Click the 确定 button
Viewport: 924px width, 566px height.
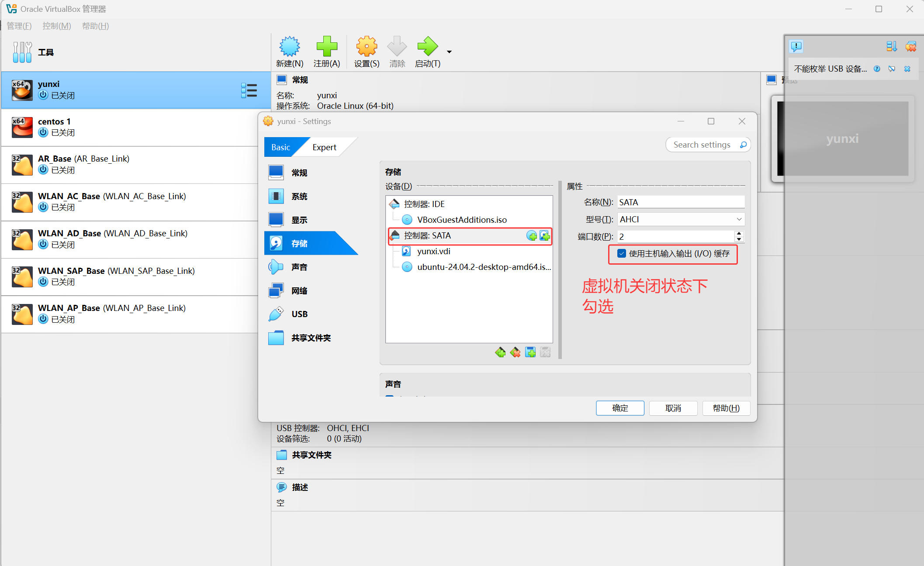click(620, 408)
